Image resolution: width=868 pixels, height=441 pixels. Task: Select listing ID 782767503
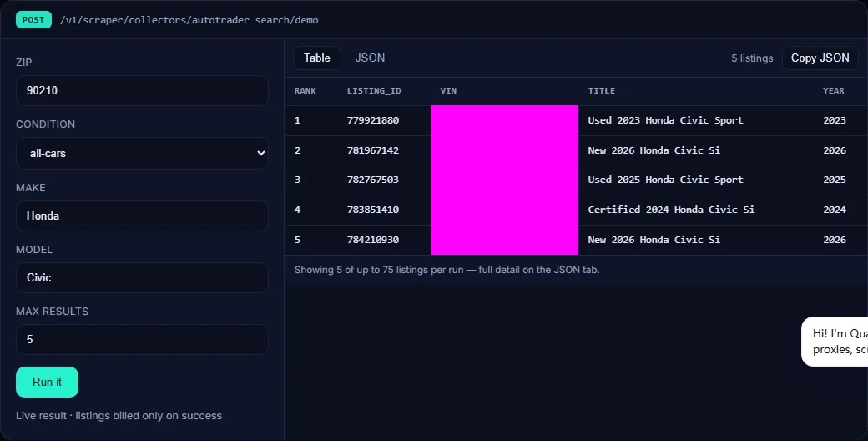click(373, 180)
